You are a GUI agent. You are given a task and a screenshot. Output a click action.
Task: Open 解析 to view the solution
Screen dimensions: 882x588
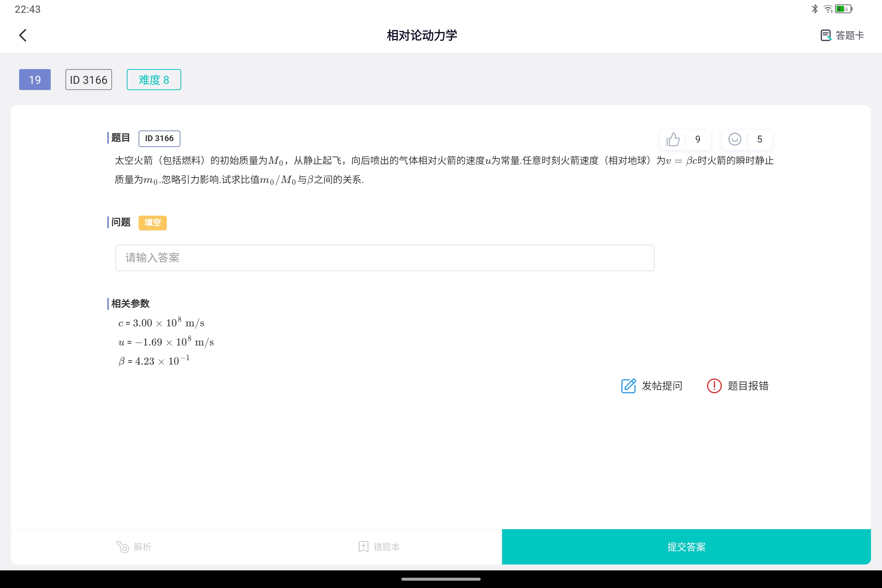pos(134,547)
